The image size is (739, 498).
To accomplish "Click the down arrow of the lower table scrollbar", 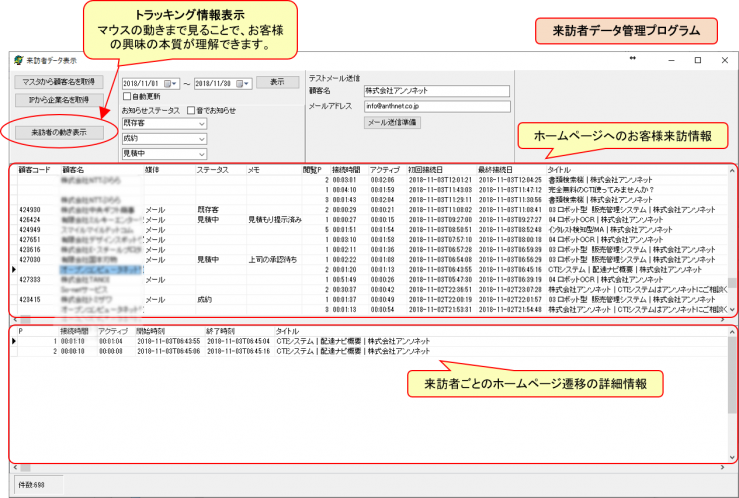I will pos(731,457).
